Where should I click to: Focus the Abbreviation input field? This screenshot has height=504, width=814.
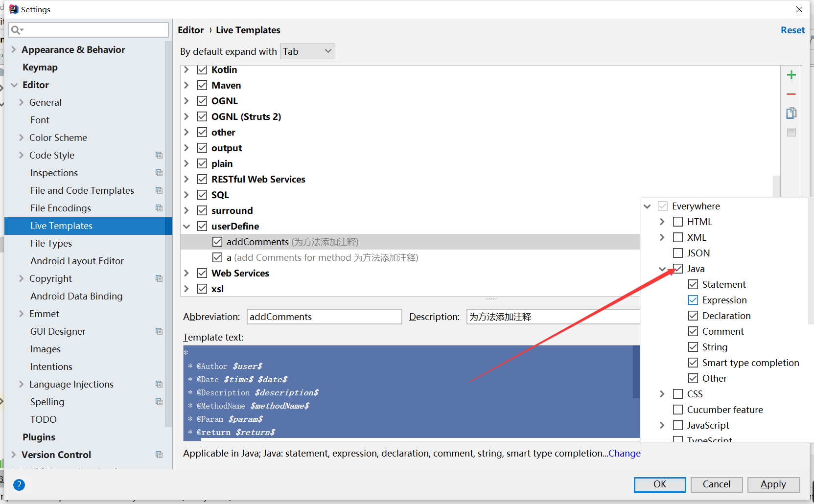[x=325, y=317]
